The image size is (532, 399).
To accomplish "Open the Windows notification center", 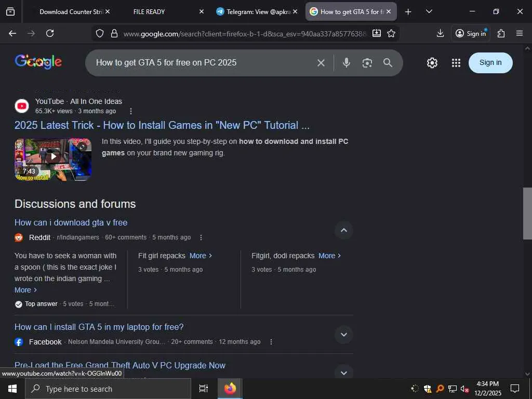I will pyautogui.click(x=515, y=389).
